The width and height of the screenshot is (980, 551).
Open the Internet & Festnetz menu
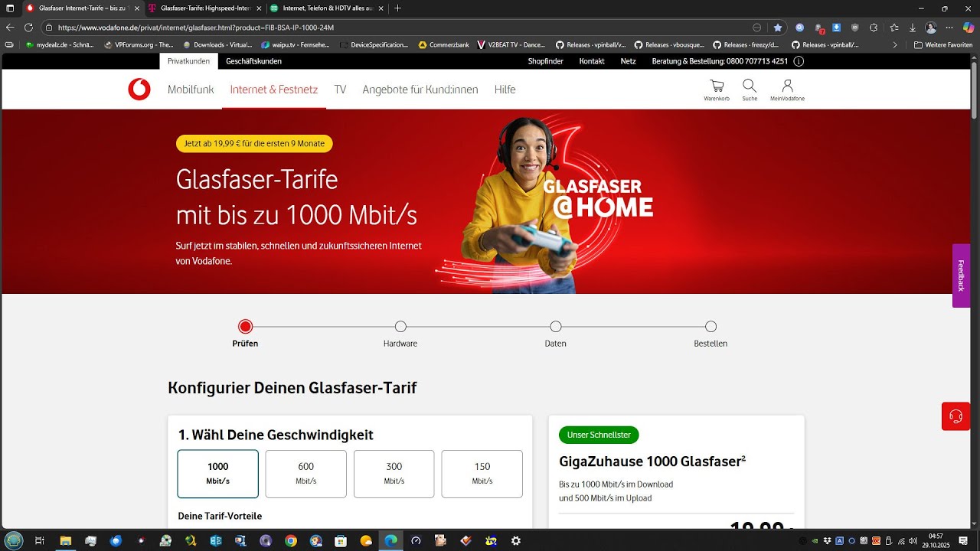pyautogui.click(x=274, y=90)
